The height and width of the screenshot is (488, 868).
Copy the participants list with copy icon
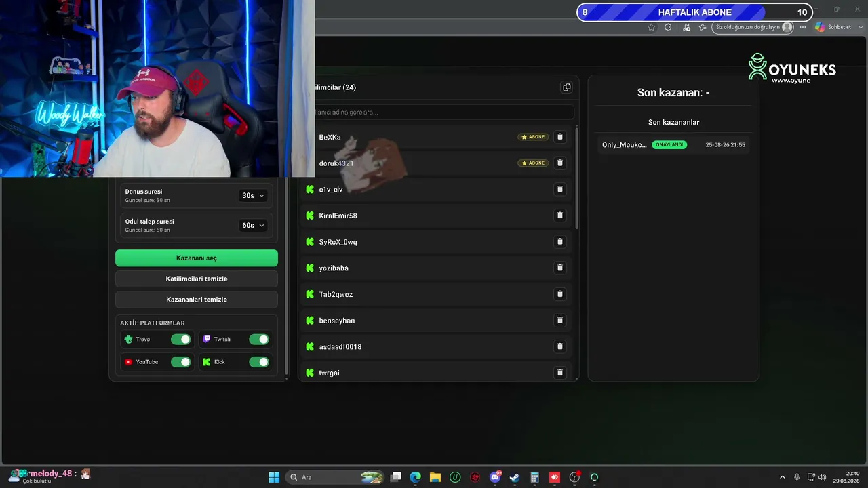[567, 87]
